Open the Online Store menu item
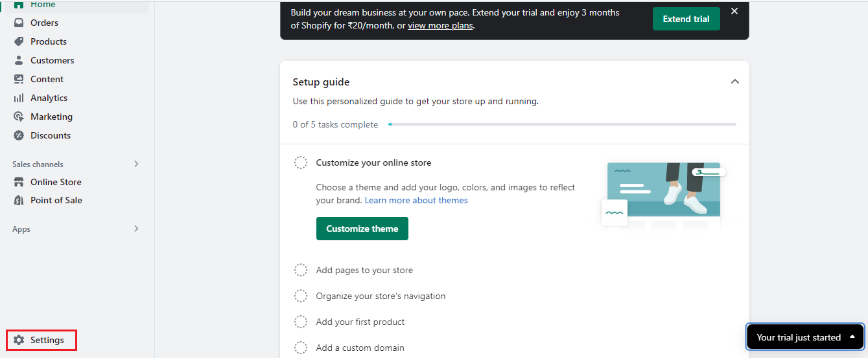Image resolution: width=868 pixels, height=358 pixels. [x=56, y=182]
